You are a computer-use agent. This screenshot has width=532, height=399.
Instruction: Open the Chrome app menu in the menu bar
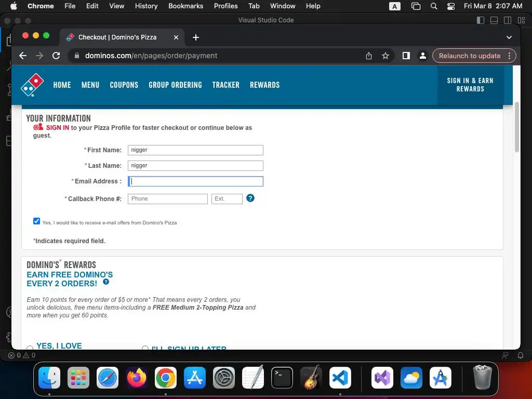coord(41,6)
